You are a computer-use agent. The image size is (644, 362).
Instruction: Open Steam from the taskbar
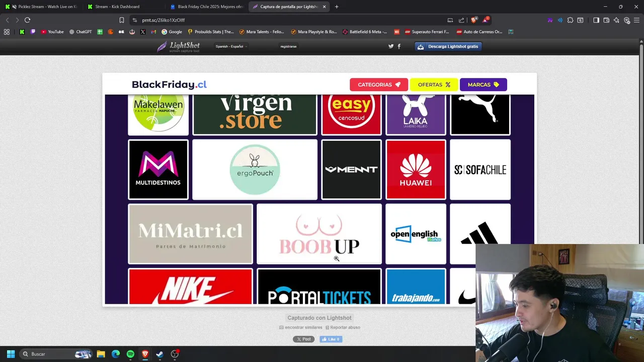click(x=159, y=354)
